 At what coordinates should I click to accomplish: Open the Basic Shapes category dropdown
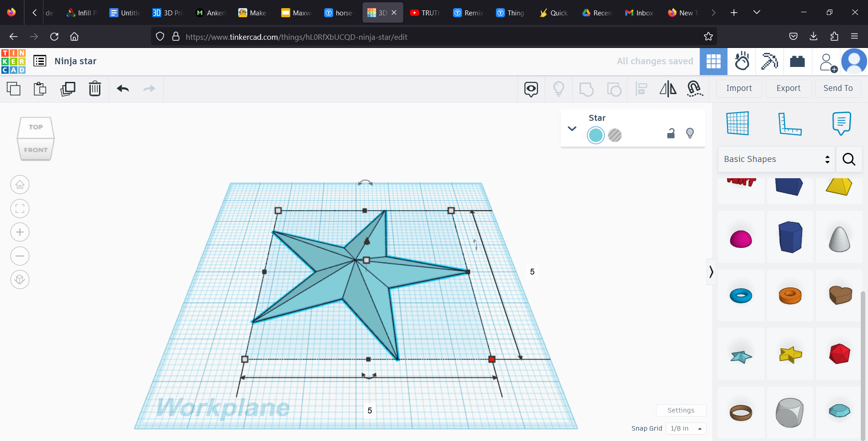pyautogui.click(x=776, y=159)
